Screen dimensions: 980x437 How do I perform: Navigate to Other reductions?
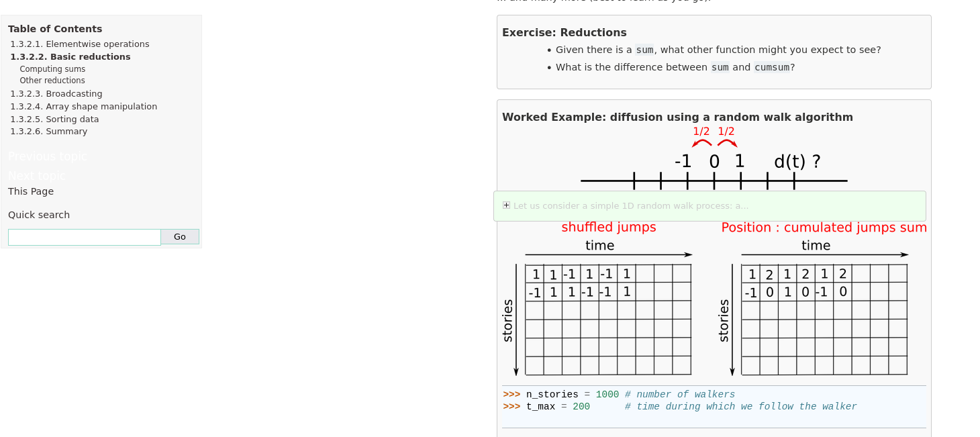pos(51,80)
